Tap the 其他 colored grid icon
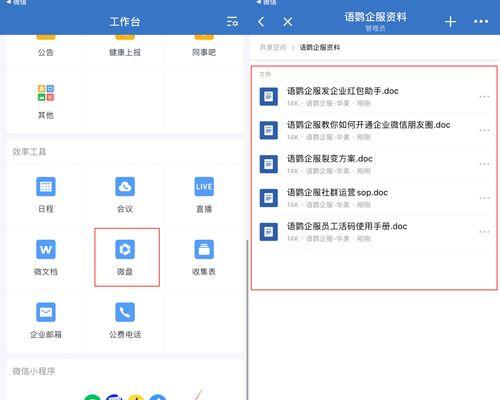The height and width of the screenshot is (400, 500). (46, 93)
